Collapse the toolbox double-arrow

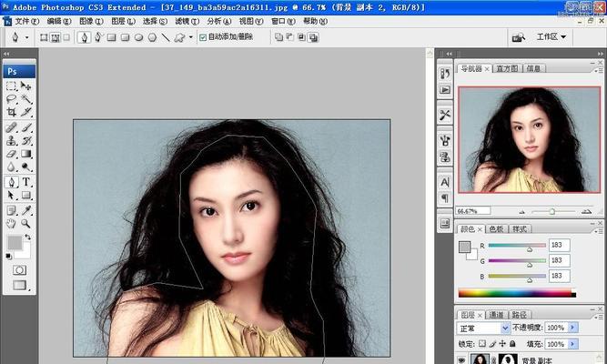[x=6, y=54]
